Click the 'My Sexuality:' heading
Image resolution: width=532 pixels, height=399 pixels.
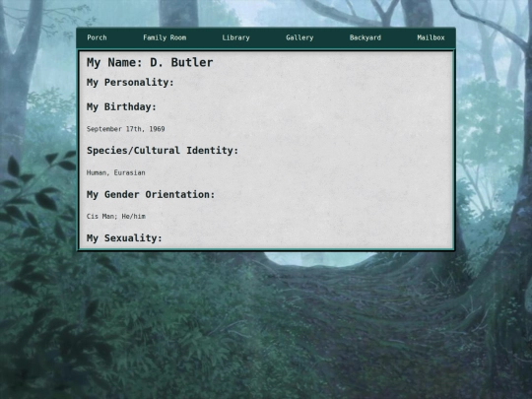click(124, 238)
